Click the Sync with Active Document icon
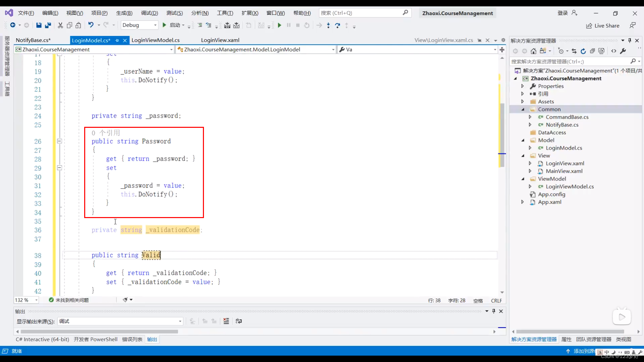The image size is (644, 362). pyautogui.click(x=574, y=51)
